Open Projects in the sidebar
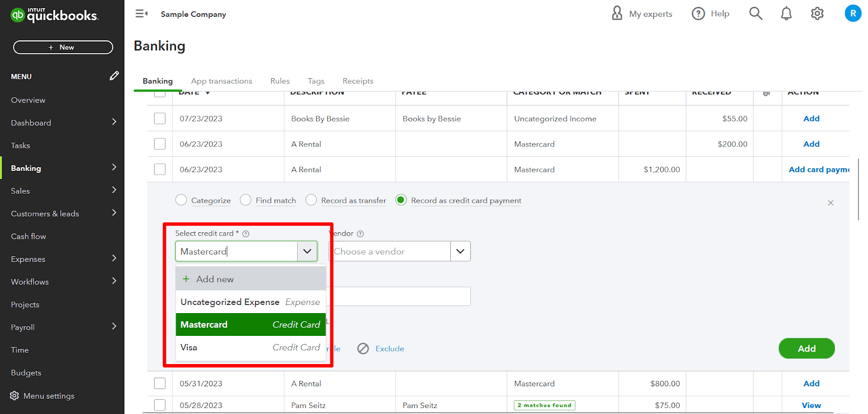This screenshot has width=868, height=414. 25,304
